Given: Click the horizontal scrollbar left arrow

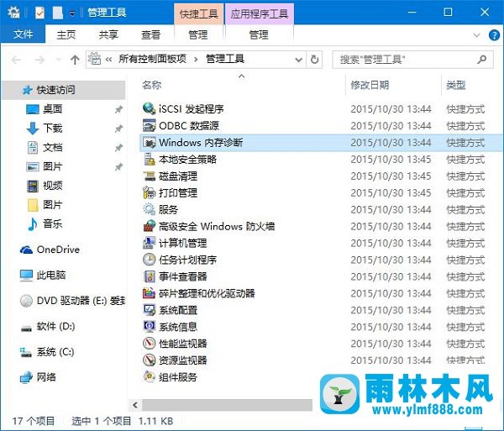Looking at the screenshot, I should pyautogui.click(x=135, y=405).
